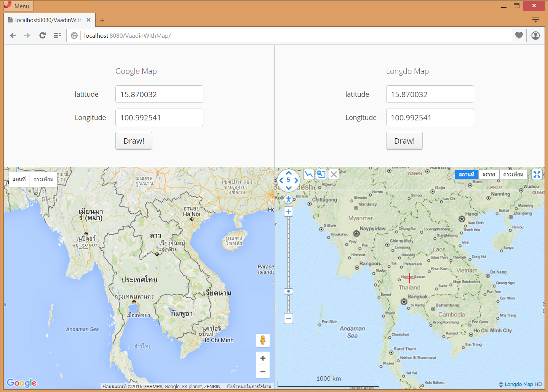The image size is (548, 392).
Task: Click กัมพูชา label on Google map
Action: 182,313
